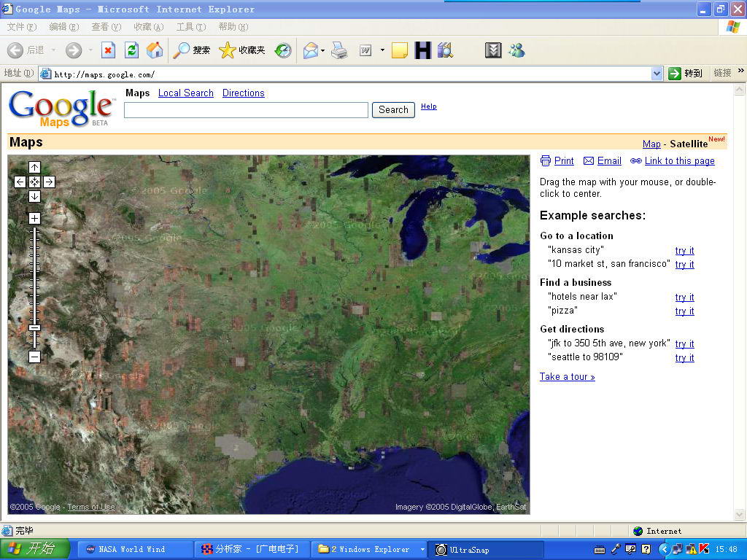Click the Google Maps search input field
The width and height of the screenshot is (747, 560).
click(x=246, y=110)
